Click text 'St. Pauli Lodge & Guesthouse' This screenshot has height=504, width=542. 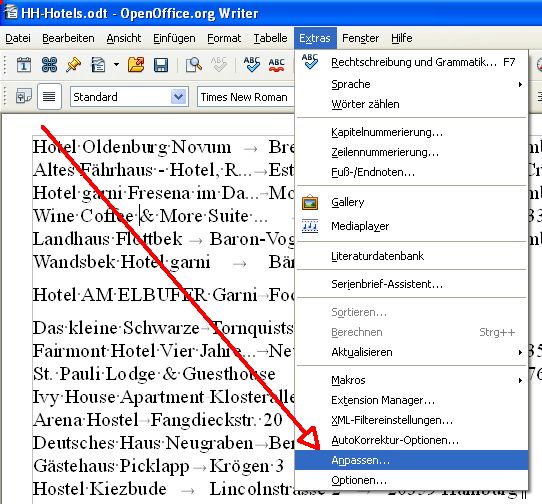(x=154, y=374)
